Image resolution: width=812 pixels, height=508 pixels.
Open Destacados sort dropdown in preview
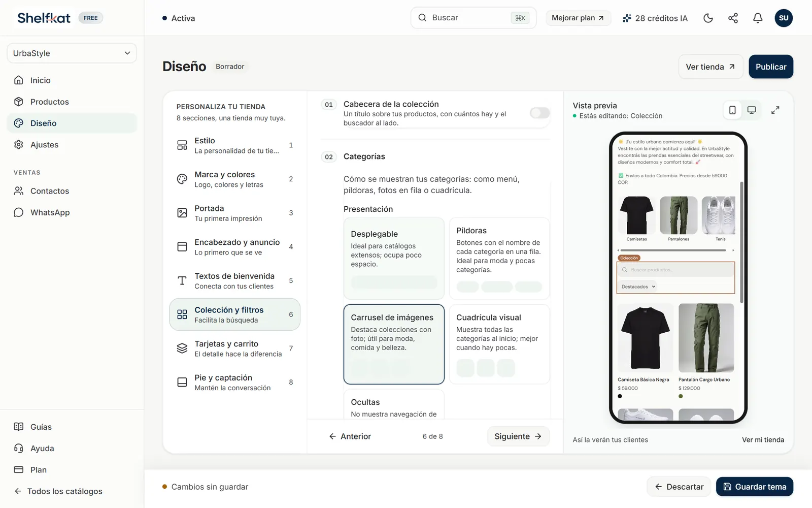[x=638, y=287]
